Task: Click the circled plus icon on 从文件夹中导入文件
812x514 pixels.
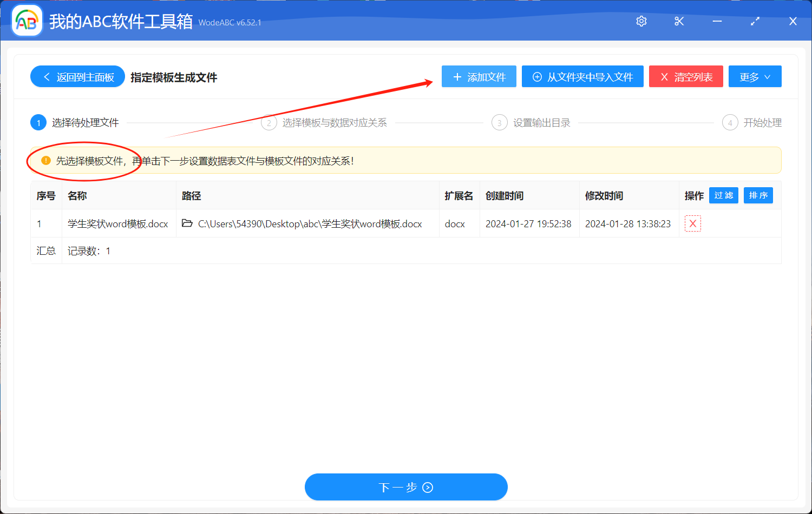Action: (536, 76)
